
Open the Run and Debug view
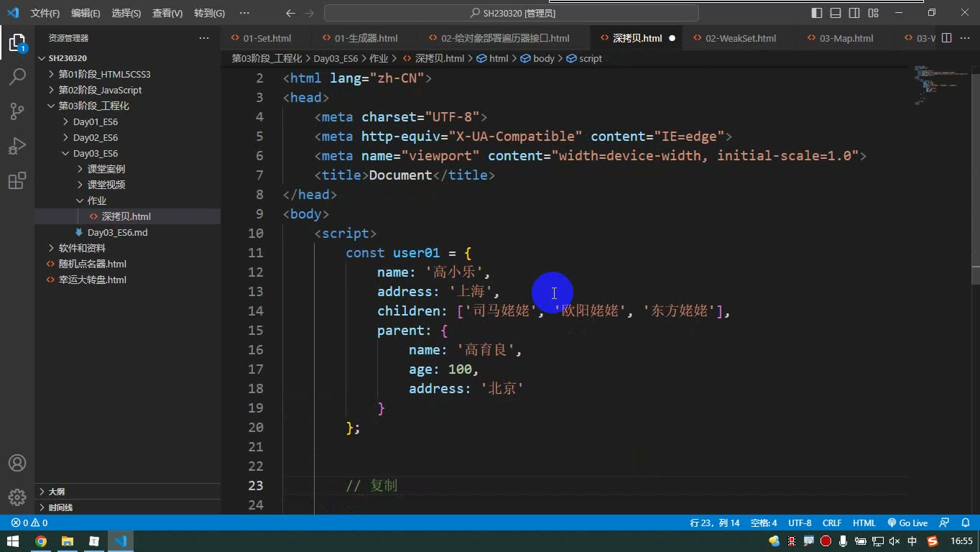click(x=17, y=146)
